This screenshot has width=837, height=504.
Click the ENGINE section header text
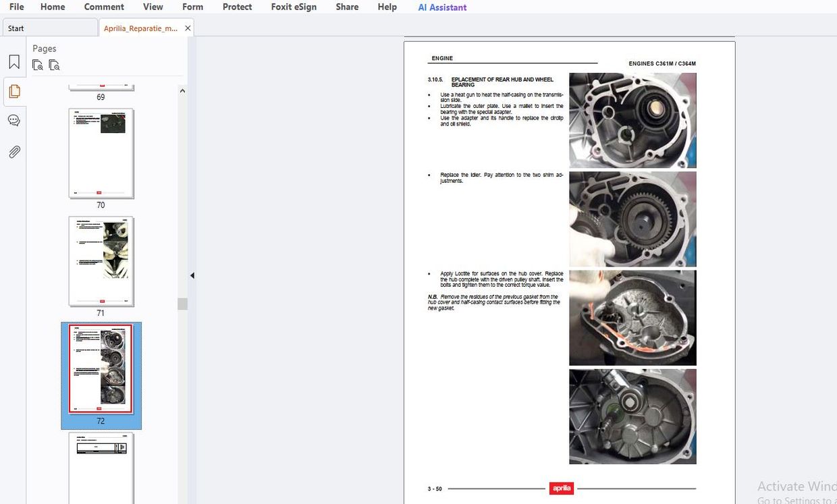click(442, 59)
